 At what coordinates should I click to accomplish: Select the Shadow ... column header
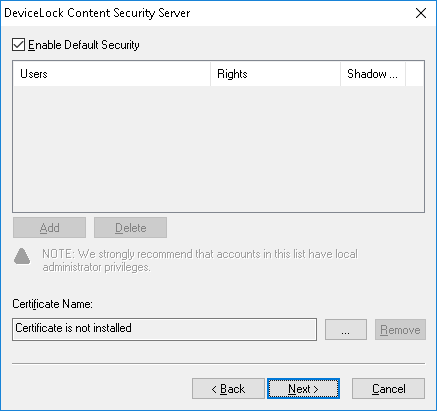click(373, 74)
